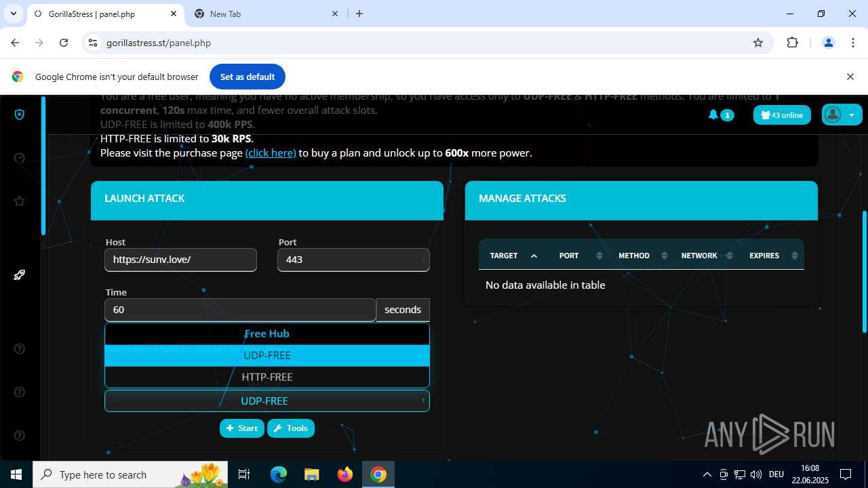Click the address bar URL

pyautogui.click(x=159, y=43)
